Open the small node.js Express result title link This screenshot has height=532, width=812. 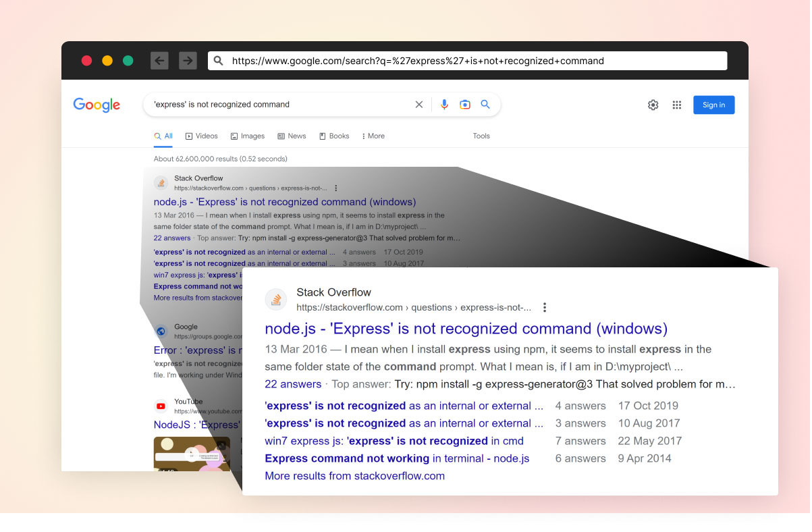point(285,202)
